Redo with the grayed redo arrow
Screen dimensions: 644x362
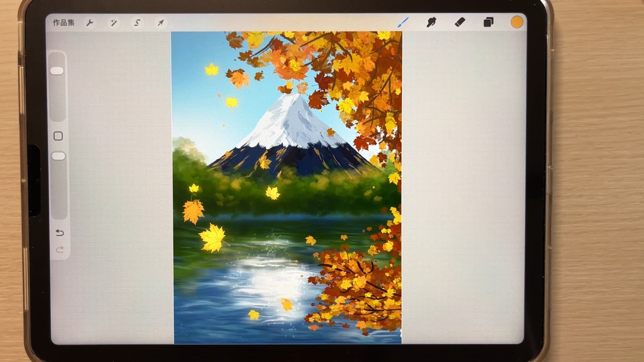pyautogui.click(x=60, y=250)
